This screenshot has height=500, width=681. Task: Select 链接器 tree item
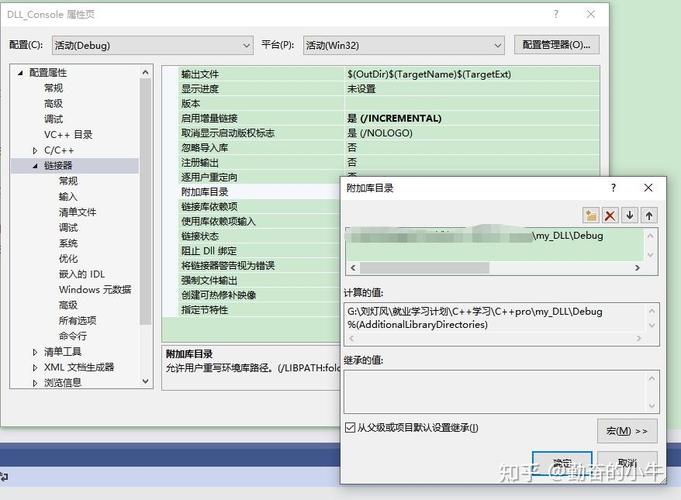click(58, 166)
